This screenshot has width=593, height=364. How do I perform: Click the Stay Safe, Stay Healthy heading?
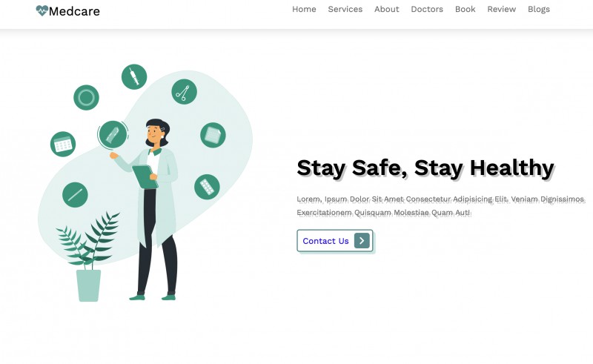425,168
